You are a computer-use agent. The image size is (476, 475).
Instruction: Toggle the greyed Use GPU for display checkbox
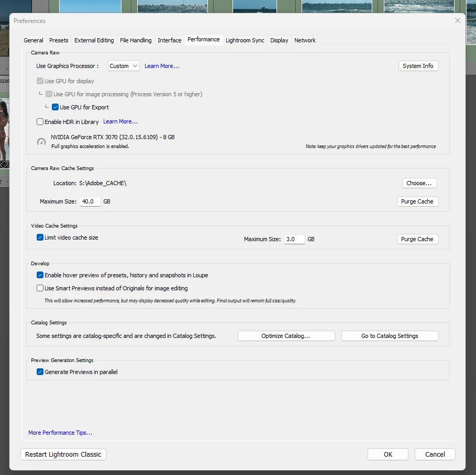click(40, 81)
